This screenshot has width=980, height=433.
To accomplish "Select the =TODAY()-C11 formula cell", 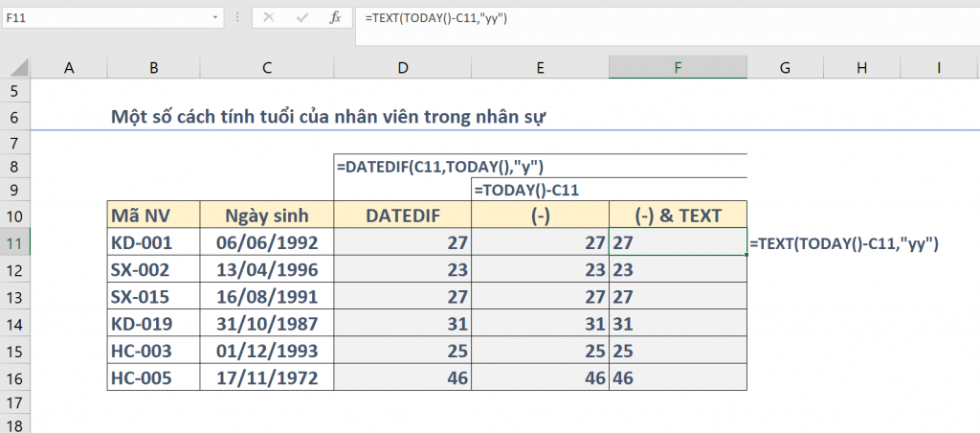I will (540, 190).
